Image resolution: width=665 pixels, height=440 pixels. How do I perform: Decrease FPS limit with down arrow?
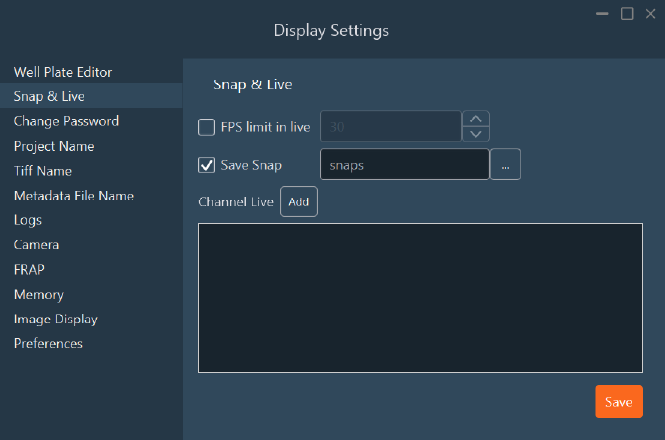[476, 134]
